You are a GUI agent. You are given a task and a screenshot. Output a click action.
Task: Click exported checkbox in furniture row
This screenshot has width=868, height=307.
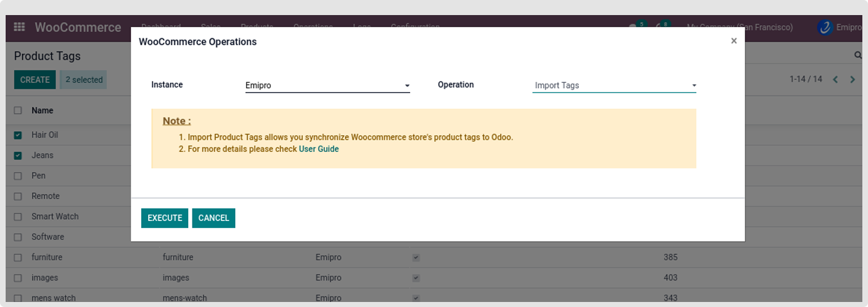pos(416,257)
